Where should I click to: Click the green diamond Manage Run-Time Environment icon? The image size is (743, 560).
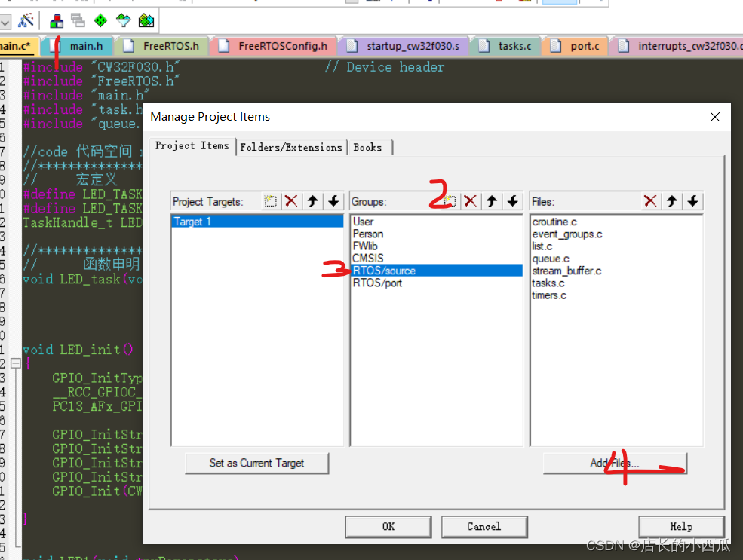point(100,20)
